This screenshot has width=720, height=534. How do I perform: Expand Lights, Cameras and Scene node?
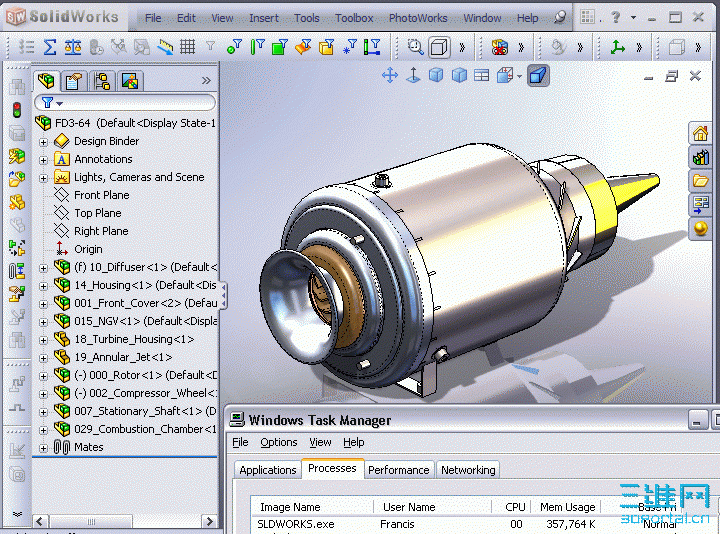[43, 178]
